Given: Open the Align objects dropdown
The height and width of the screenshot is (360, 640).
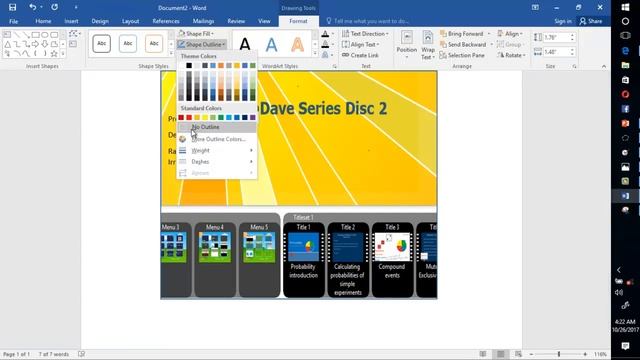Looking at the screenshot, I should (x=510, y=34).
